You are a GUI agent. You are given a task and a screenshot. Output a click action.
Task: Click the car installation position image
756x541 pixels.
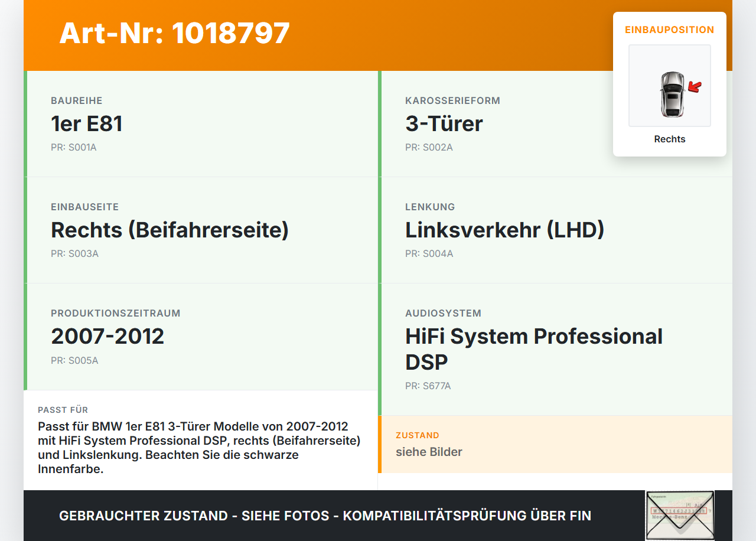[x=670, y=86]
